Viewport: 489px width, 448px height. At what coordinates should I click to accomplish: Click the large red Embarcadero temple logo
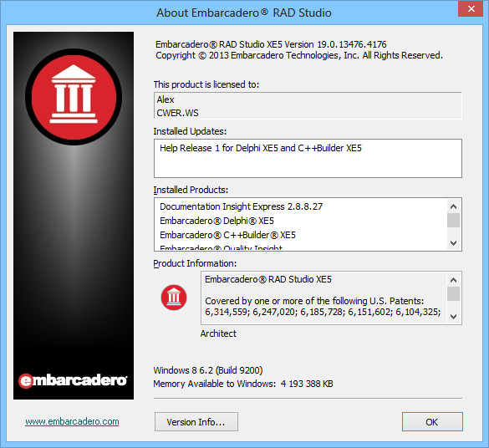(x=74, y=97)
